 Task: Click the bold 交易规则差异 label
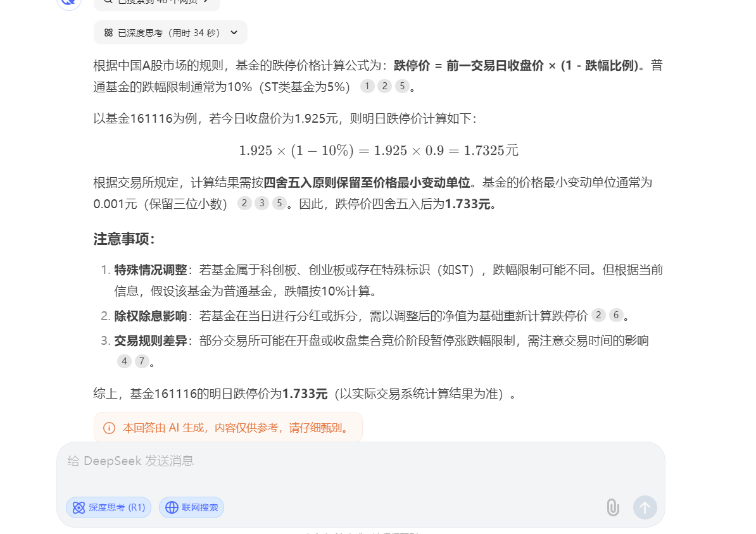pos(151,341)
